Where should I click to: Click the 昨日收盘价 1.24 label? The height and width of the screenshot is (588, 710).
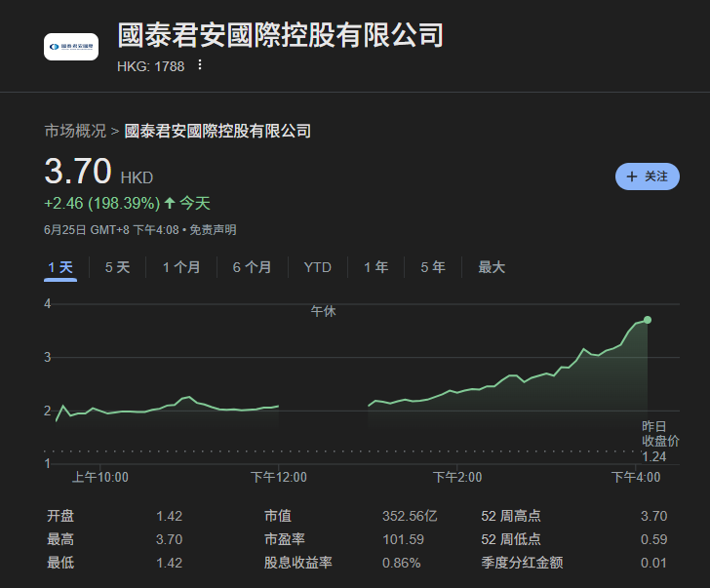point(653,441)
